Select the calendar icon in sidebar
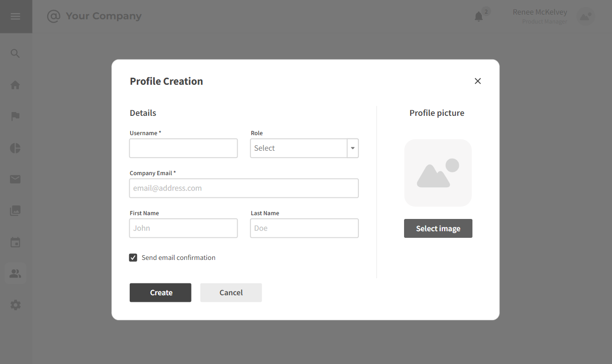The image size is (612, 364). (15, 242)
